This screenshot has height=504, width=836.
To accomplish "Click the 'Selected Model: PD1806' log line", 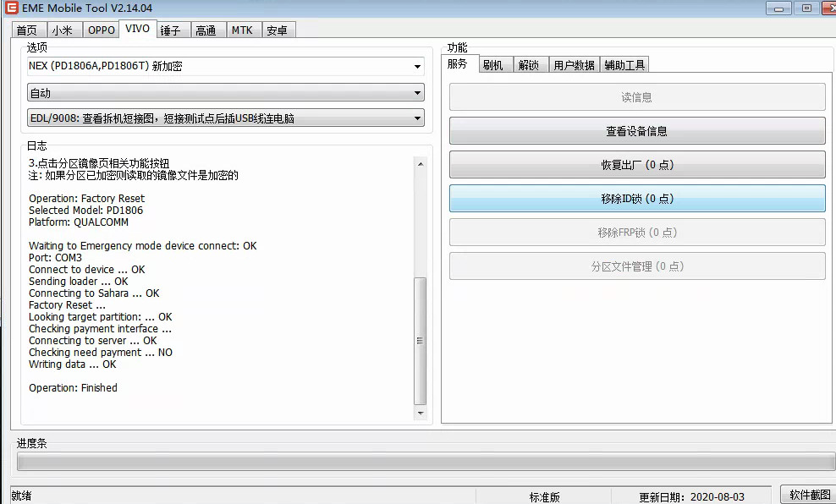I will [x=85, y=210].
